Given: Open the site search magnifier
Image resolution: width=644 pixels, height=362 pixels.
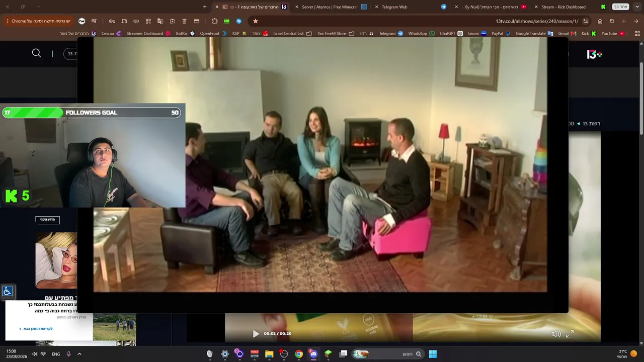Looking at the screenshot, I should (x=36, y=53).
